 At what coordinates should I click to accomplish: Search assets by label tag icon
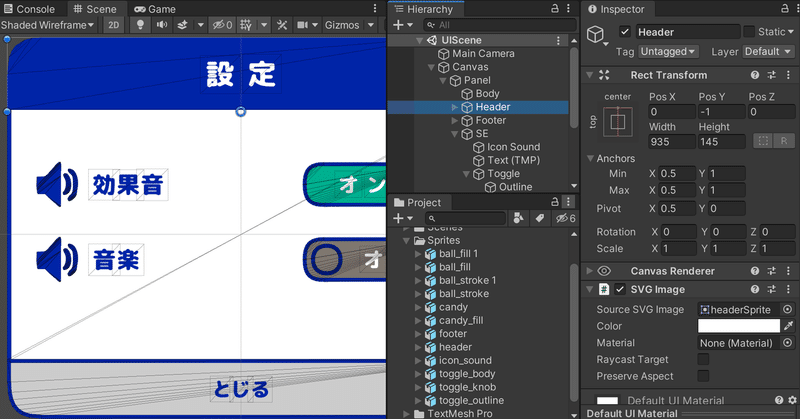(539, 218)
